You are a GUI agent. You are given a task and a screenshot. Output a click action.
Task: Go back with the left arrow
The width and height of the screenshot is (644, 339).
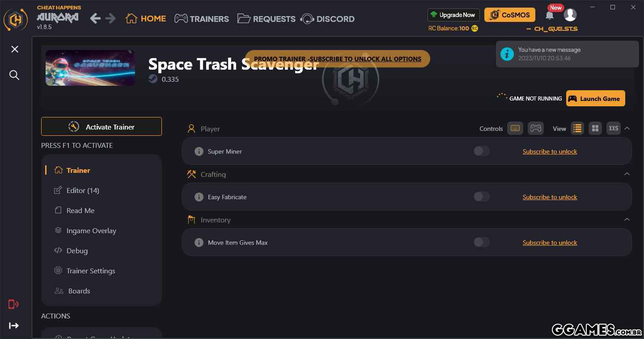click(x=95, y=18)
